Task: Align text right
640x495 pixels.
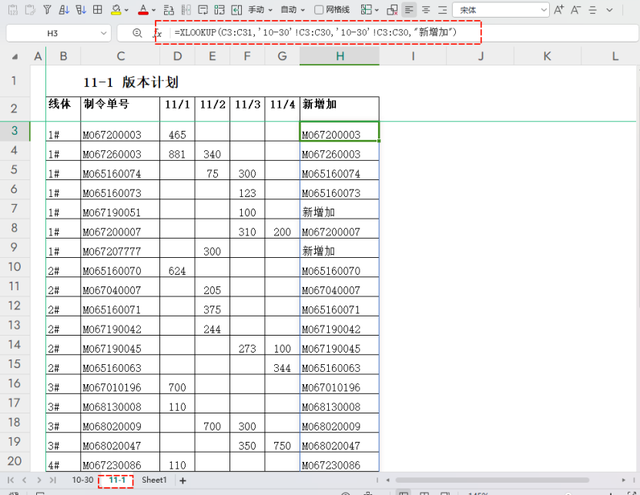Action: click(x=442, y=9)
